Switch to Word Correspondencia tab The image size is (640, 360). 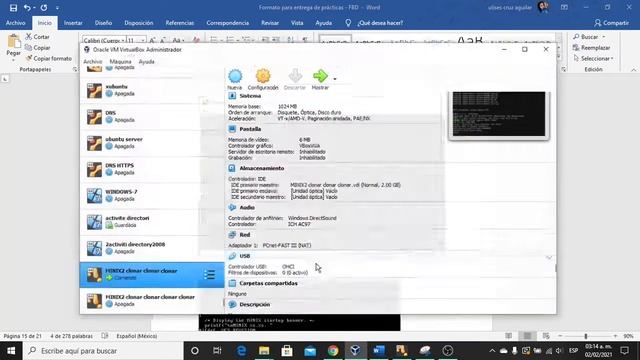coord(228,23)
